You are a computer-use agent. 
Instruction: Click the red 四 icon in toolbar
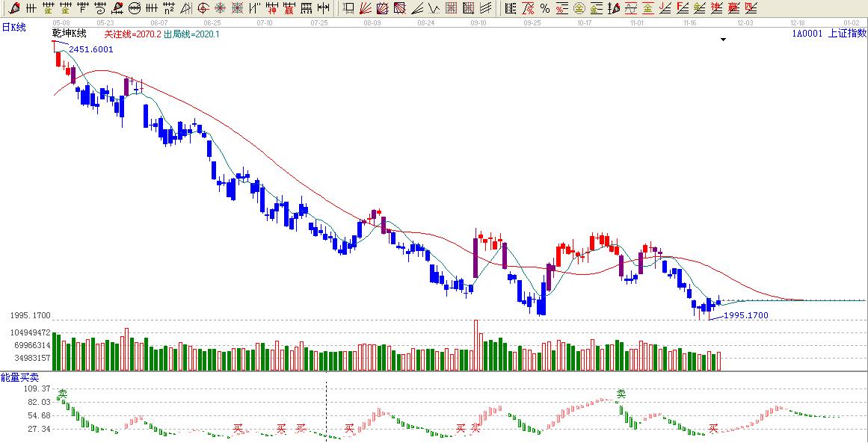click(x=751, y=8)
